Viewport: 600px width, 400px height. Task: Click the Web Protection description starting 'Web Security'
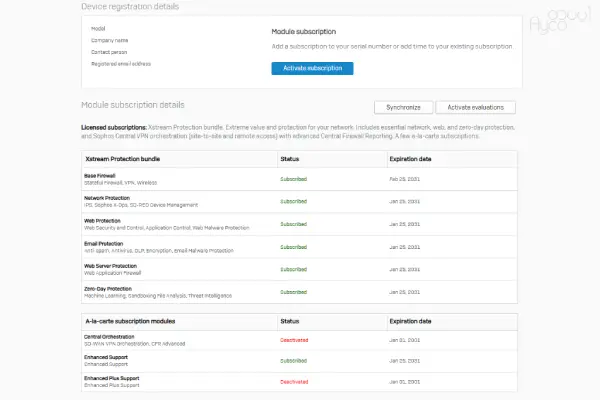(166, 228)
